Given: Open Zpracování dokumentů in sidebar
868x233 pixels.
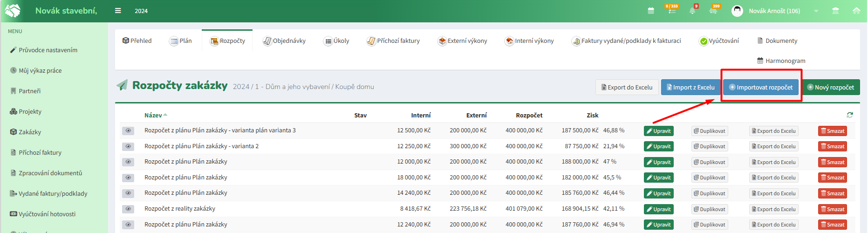Looking at the screenshot, I should pyautogui.click(x=46, y=173).
